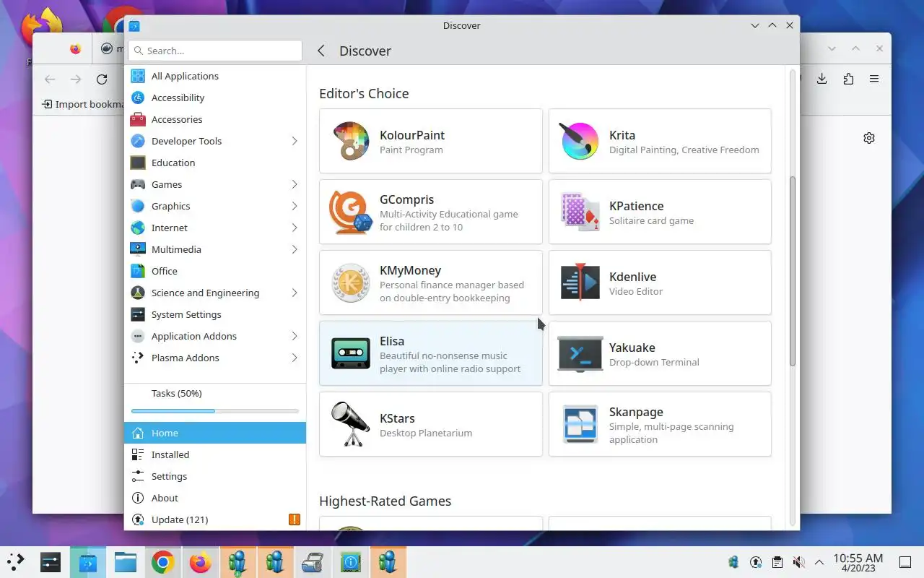Click the Discover vertical scrollbar

pos(792,271)
